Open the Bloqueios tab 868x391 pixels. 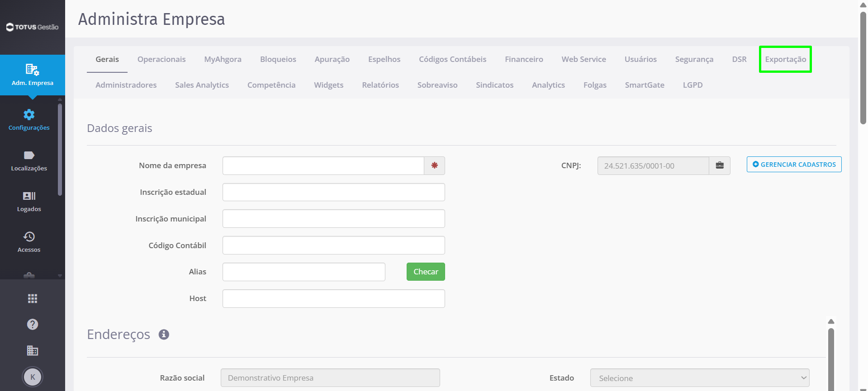tap(278, 59)
